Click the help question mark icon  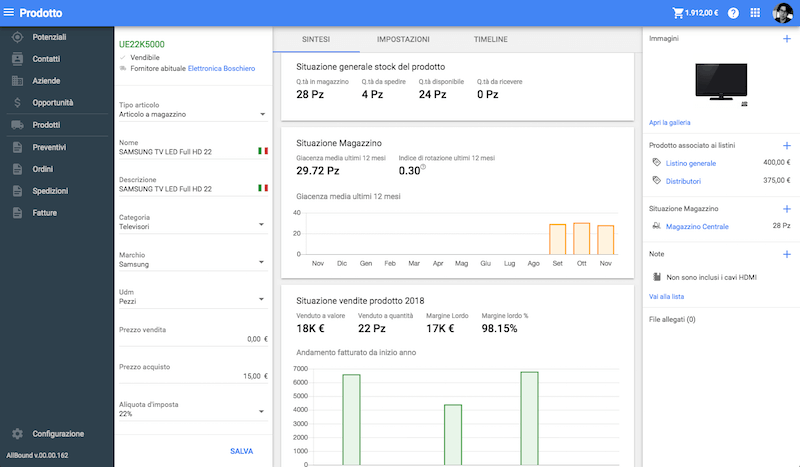[733, 13]
